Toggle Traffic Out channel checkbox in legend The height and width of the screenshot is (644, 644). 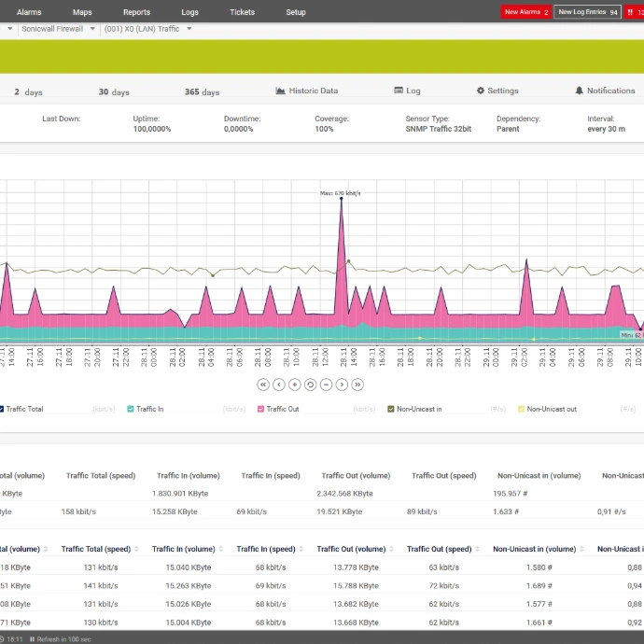pos(260,409)
